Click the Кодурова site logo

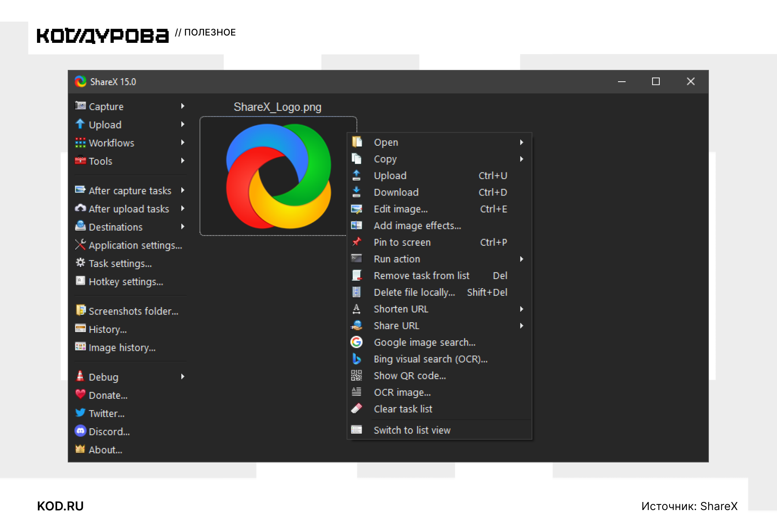[103, 36]
